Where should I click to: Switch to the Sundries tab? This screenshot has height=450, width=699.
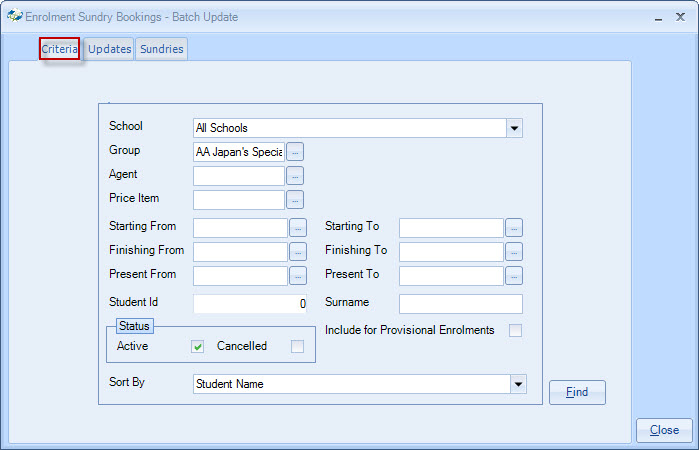(x=161, y=49)
